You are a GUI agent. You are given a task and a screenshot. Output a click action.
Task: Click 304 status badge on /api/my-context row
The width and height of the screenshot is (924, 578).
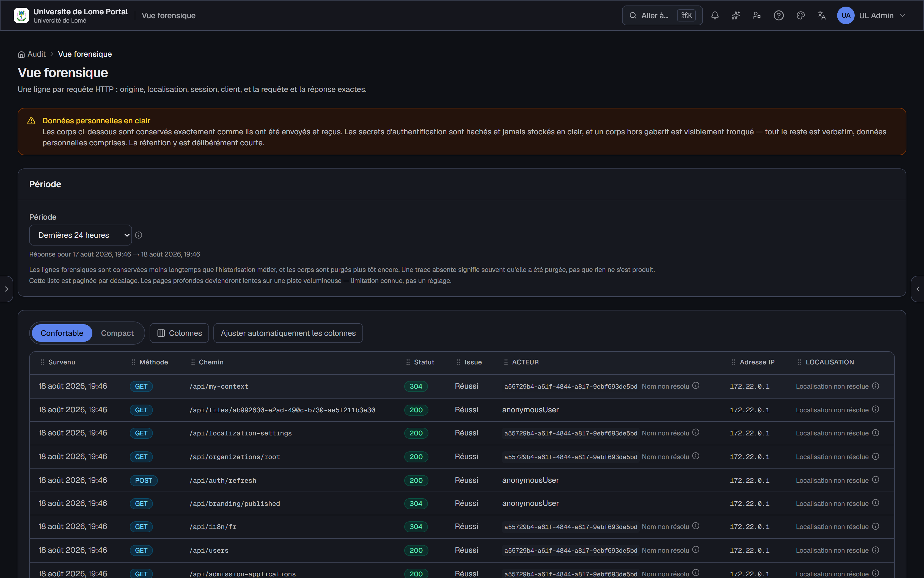click(x=416, y=386)
